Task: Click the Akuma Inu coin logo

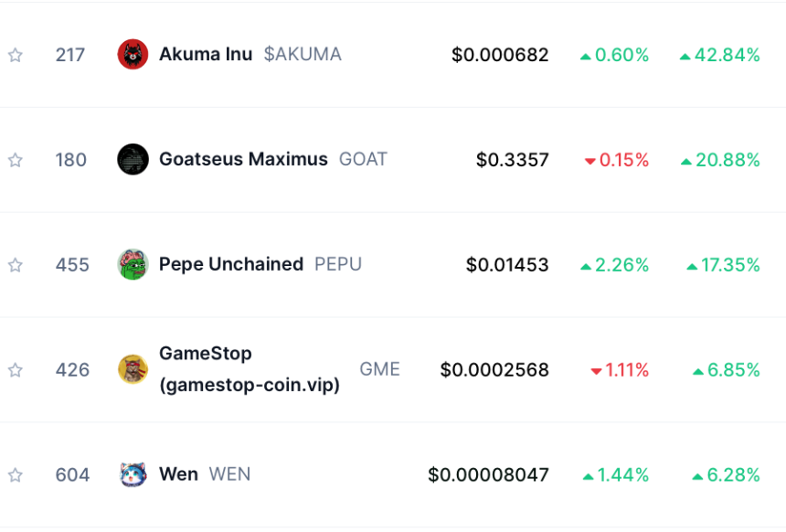Action: [133, 55]
